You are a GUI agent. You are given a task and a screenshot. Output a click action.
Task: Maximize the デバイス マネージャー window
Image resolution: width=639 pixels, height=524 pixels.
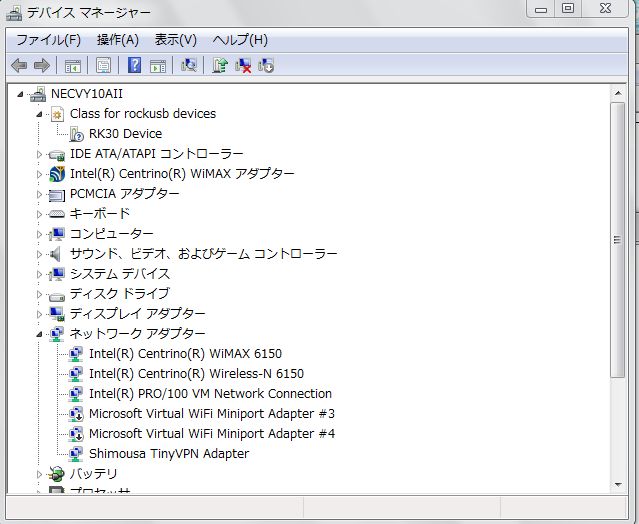click(x=568, y=9)
